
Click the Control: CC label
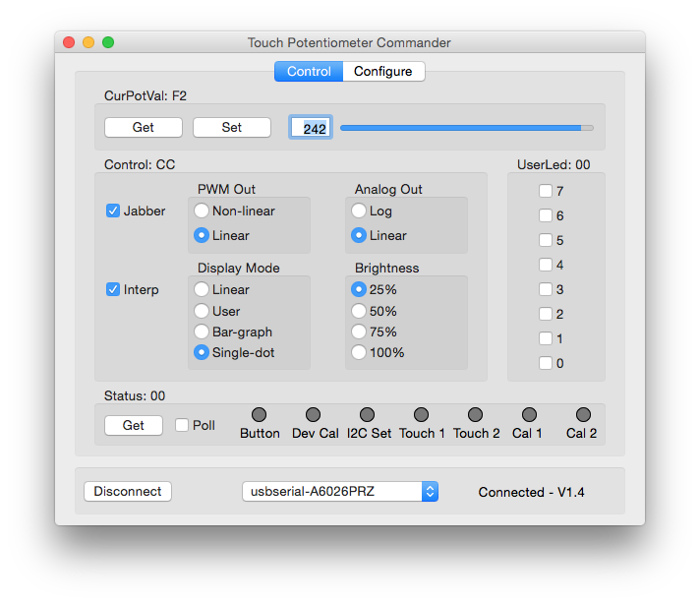coord(140,165)
